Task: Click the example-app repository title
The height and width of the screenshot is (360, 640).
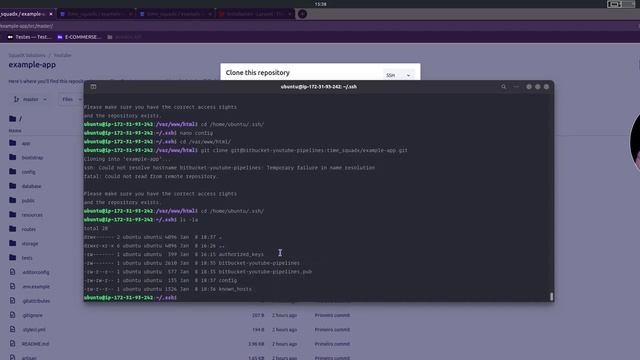Action: (x=32, y=64)
